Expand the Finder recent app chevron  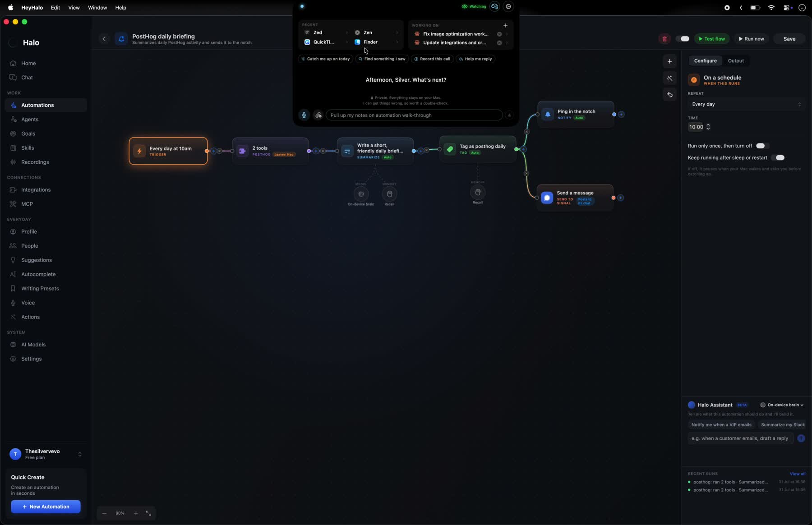397,42
